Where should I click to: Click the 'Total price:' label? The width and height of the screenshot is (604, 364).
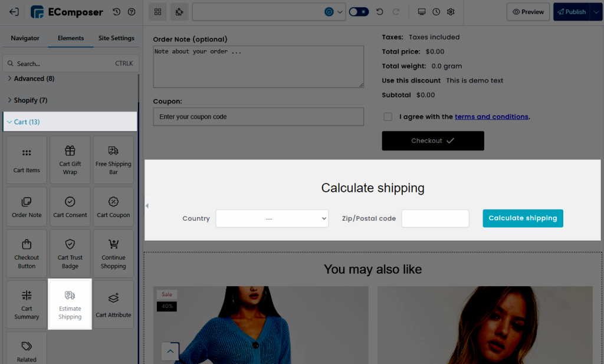point(401,51)
